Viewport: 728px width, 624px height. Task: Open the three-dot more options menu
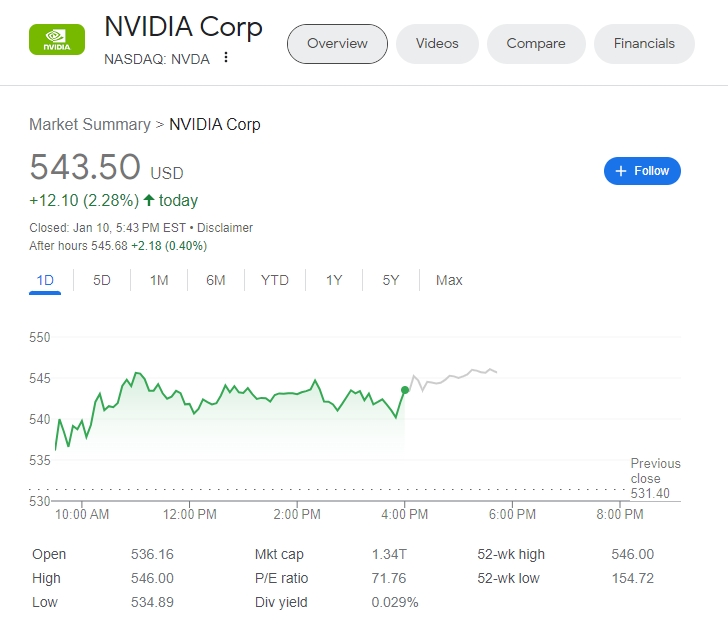click(x=226, y=58)
